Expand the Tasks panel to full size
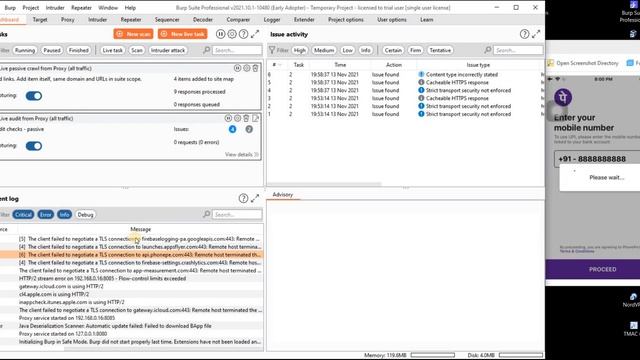The width and height of the screenshot is (640, 360). point(255,34)
